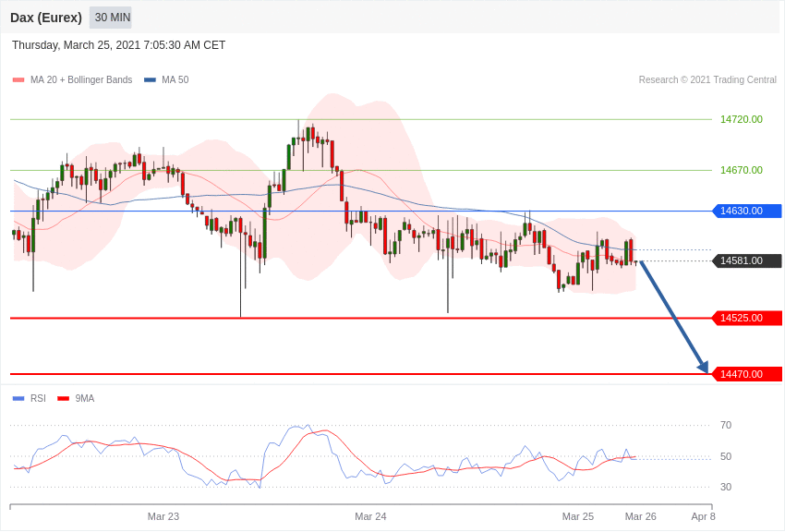
Task: Click the RSI legend label
Action: [38, 398]
